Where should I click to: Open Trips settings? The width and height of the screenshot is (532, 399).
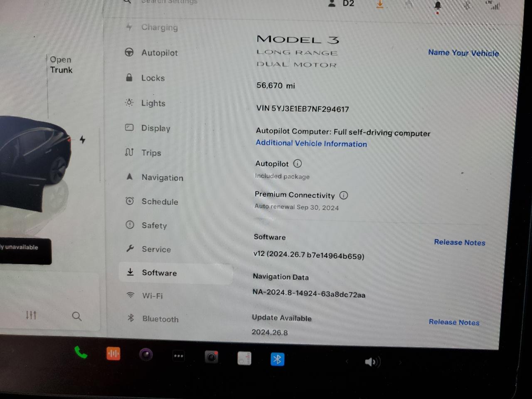[143, 153]
